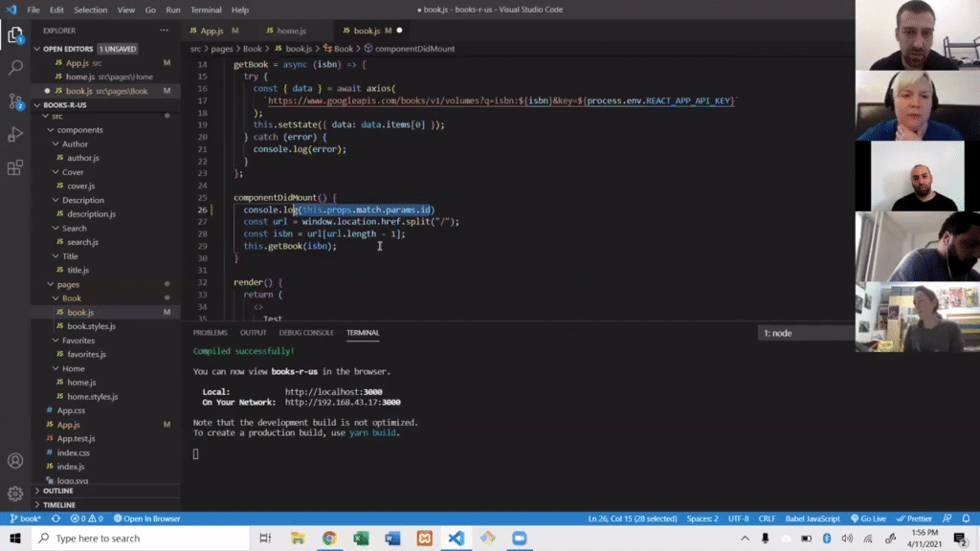Switch to the PROBLEMS panel tab
The height and width of the screenshot is (551, 980).
point(211,332)
